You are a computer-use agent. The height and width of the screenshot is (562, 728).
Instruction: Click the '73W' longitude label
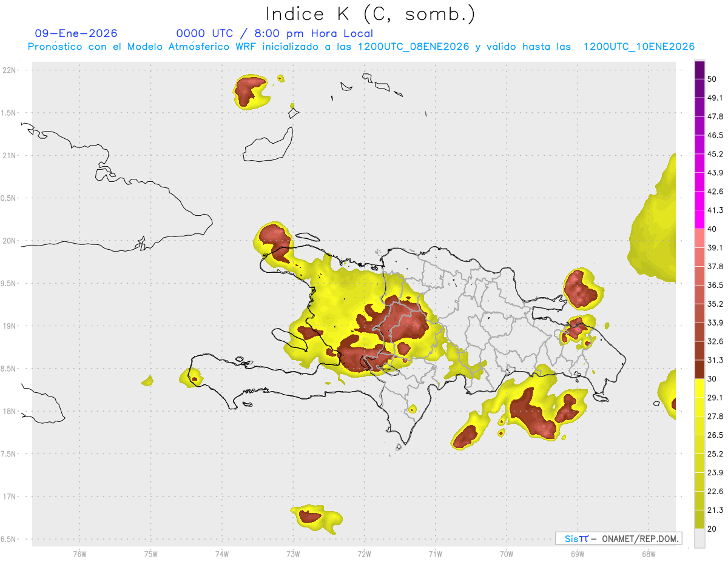click(x=293, y=554)
